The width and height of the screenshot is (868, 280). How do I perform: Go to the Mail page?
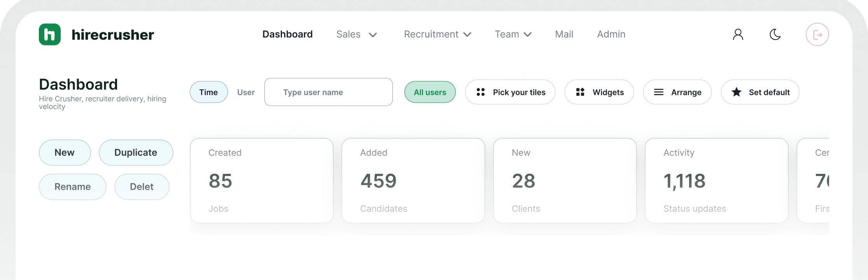564,35
